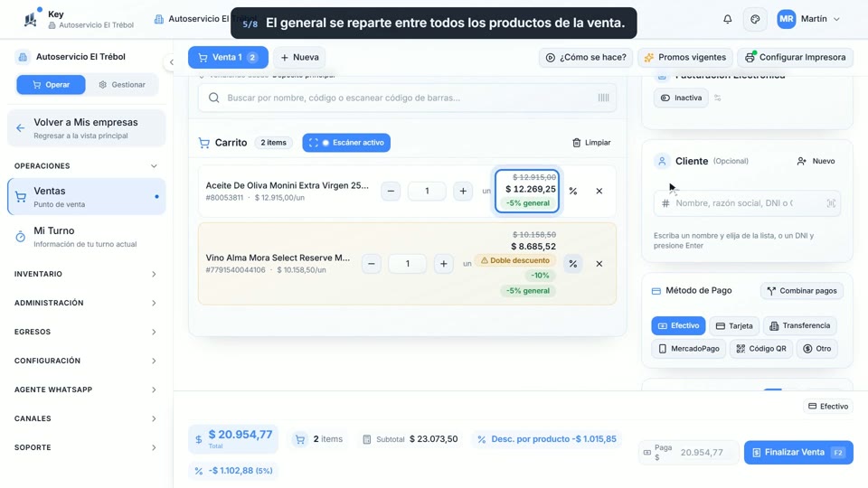Remove the Vino Alma Mora item
The image size is (868, 488).
click(599, 264)
